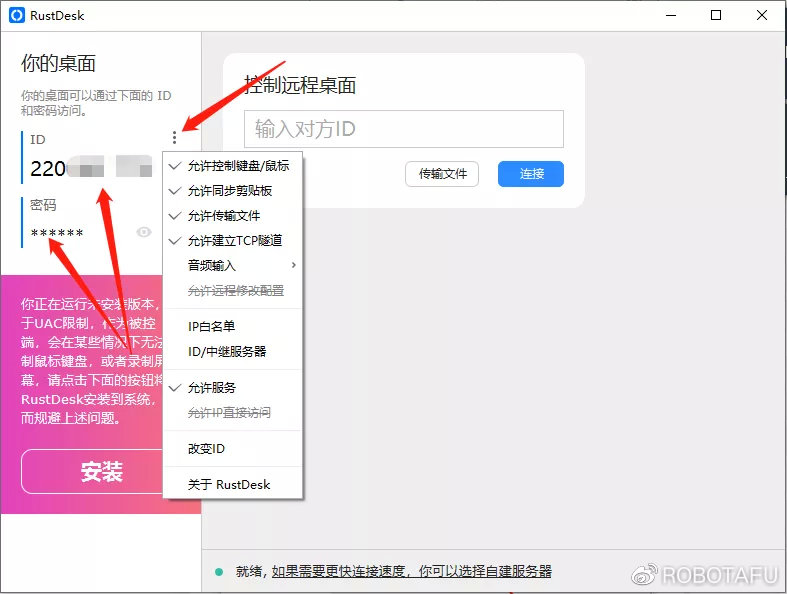Screen dimensions: 787x594
Task: Maximize the RustDesk window
Action: pos(716,15)
